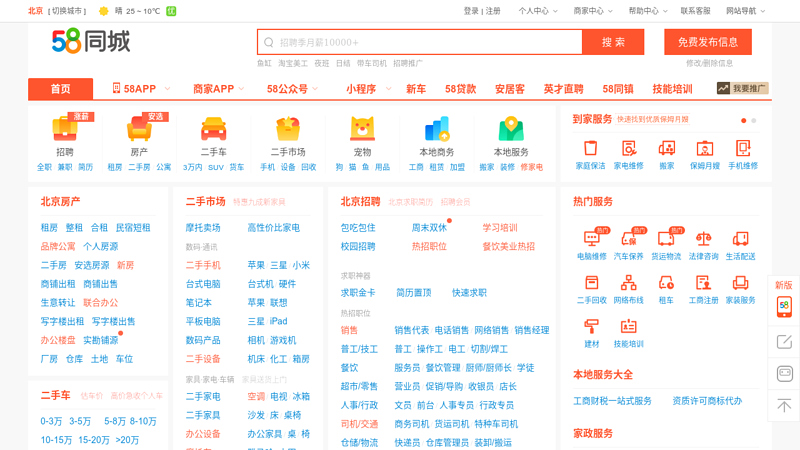Open the 招聘 briefcase icon
Viewport: 800px width, 450px height.
tap(65, 129)
